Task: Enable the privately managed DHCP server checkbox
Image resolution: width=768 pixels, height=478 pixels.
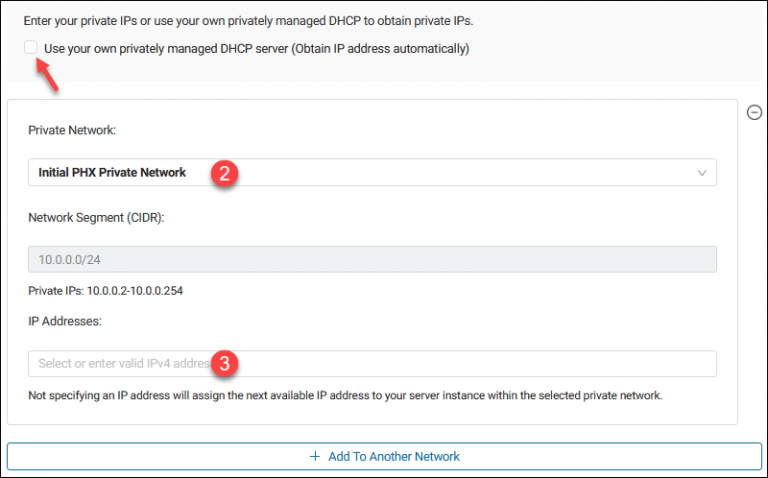Action: pyautogui.click(x=31, y=48)
